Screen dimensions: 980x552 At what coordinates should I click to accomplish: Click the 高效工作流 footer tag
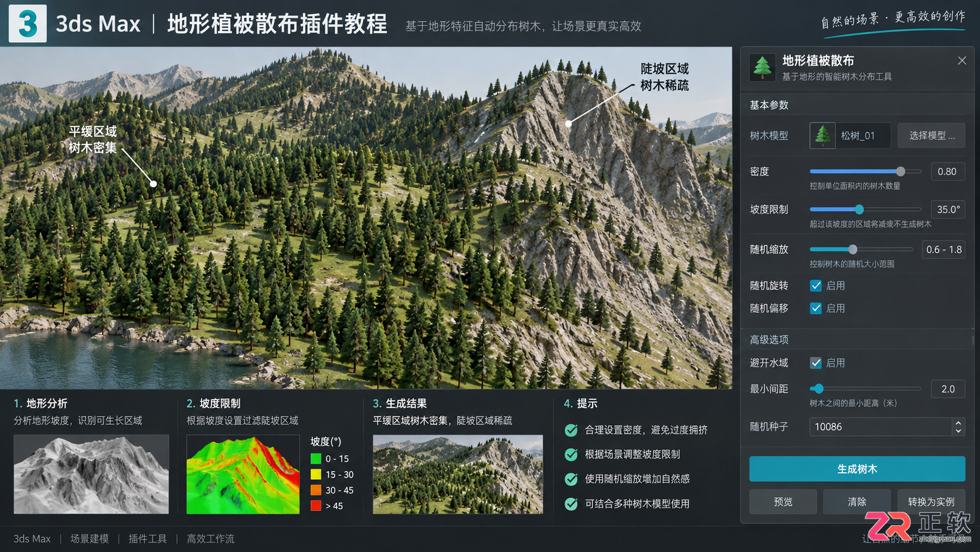(210, 539)
